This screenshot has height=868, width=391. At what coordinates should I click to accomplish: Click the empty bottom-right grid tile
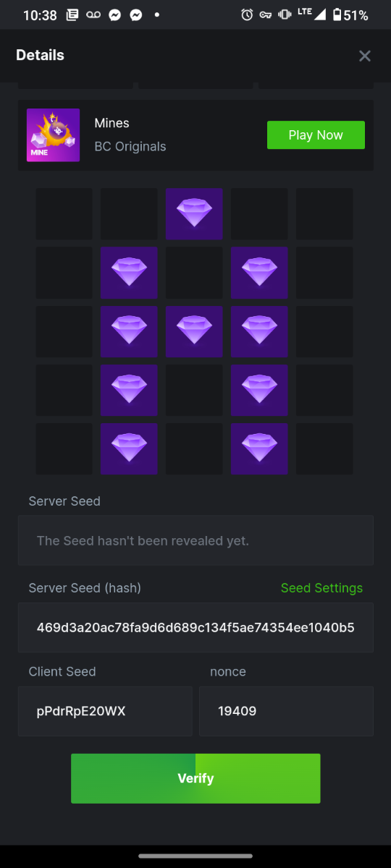[x=324, y=448]
